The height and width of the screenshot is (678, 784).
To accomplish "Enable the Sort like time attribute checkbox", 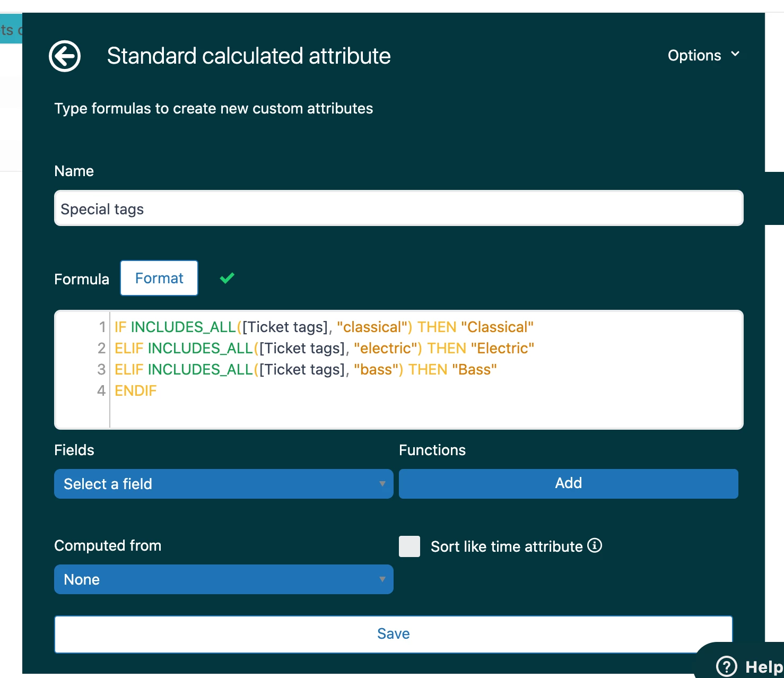I will (410, 546).
